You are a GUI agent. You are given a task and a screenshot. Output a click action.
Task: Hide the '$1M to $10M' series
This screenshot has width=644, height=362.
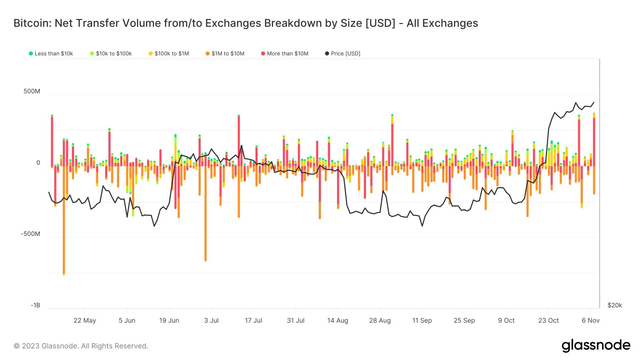coord(228,54)
